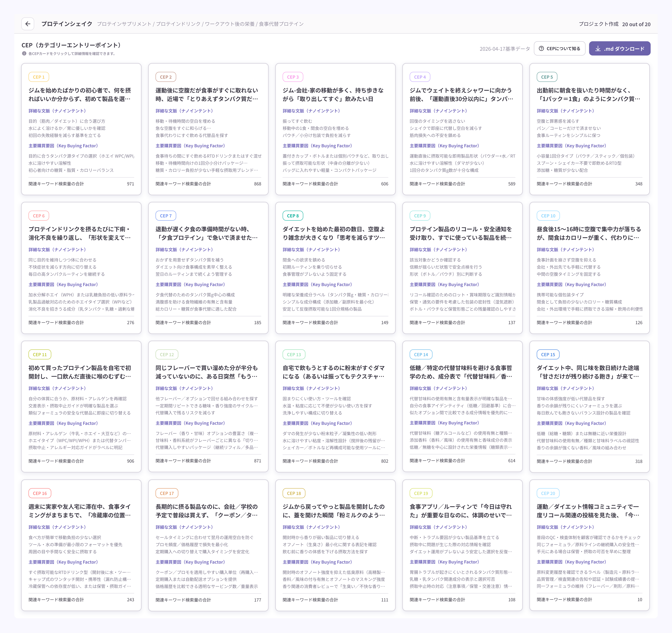
Task: Select the CEP 16 badge
Action: tap(40, 493)
